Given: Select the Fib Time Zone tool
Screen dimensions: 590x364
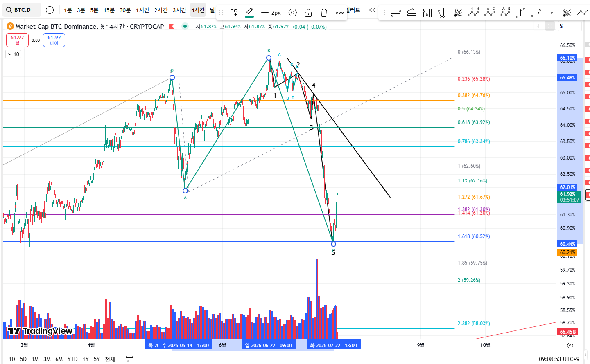Looking at the screenshot, I should point(427,13).
